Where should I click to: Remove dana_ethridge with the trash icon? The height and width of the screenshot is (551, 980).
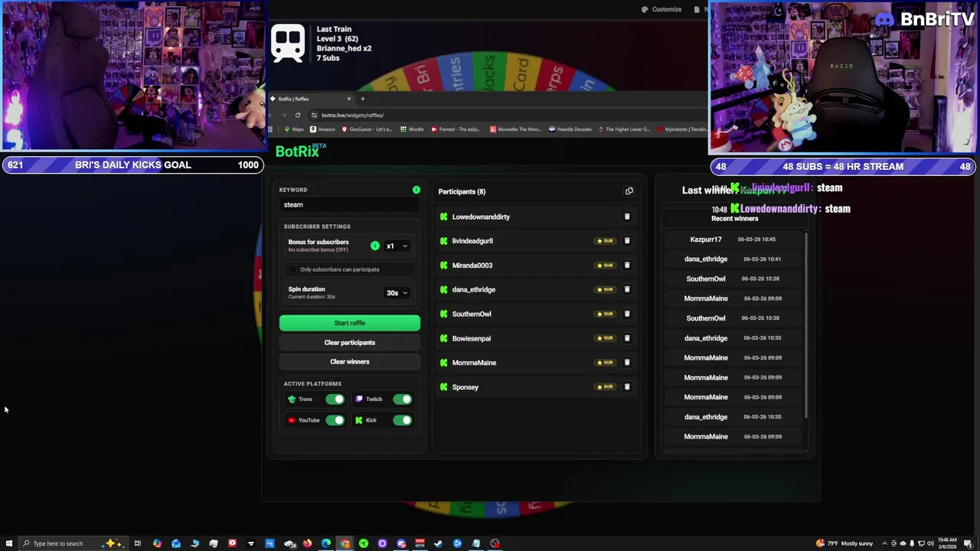pos(627,289)
